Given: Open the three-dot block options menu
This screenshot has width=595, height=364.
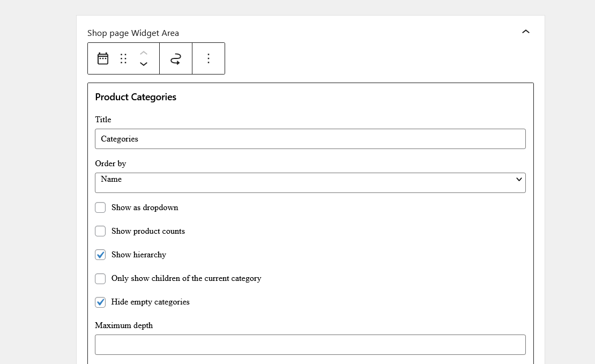Looking at the screenshot, I should tap(209, 58).
